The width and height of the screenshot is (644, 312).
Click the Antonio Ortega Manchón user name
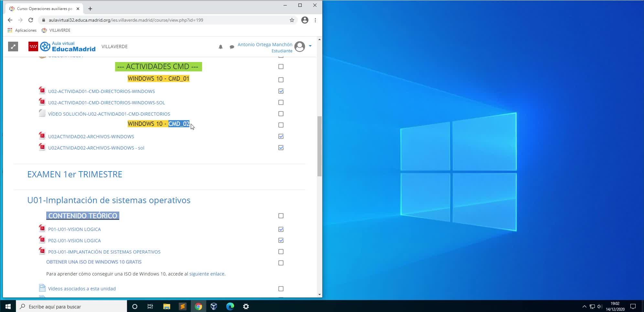click(x=265, y=45)
